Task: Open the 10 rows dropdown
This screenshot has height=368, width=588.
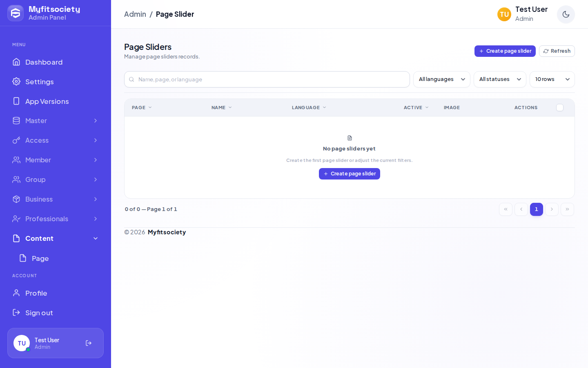Action: (552, 79)
